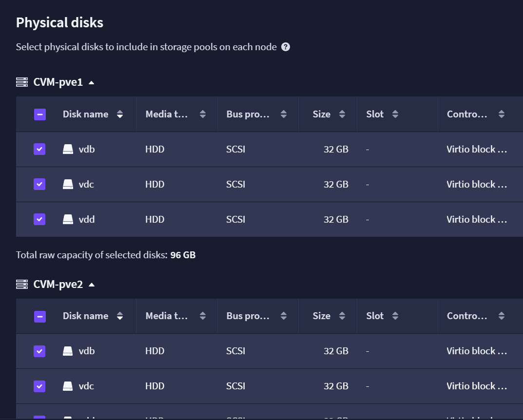
Task: Toggle select-all checkbox for CVM-pve1 disks
Action: (x=39, y=115)
